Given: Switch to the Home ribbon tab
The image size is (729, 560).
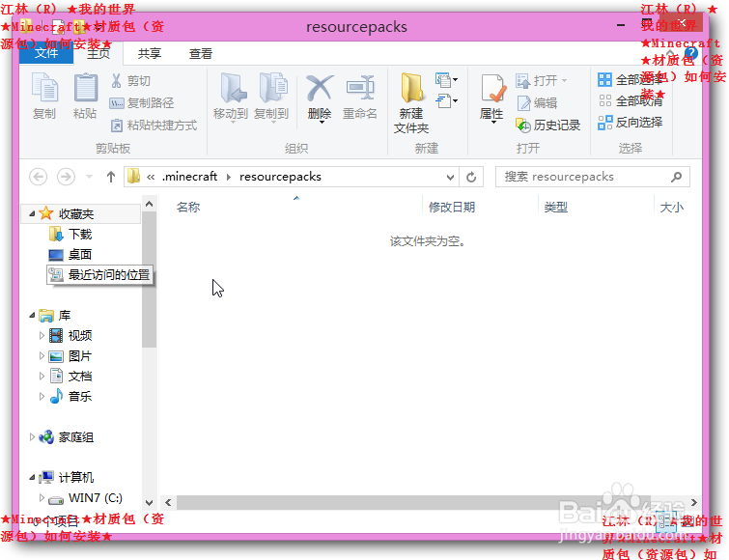Looking at the screenshot, I should [98, 53].
